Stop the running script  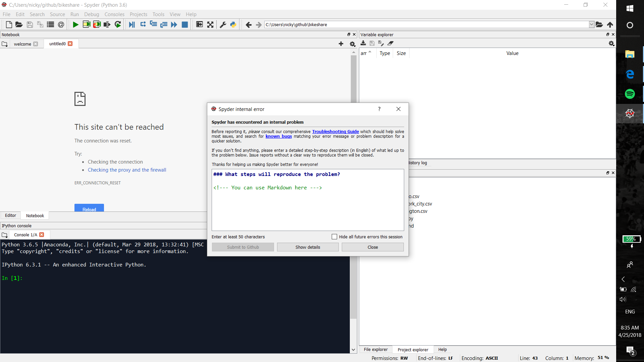[185, 24]
